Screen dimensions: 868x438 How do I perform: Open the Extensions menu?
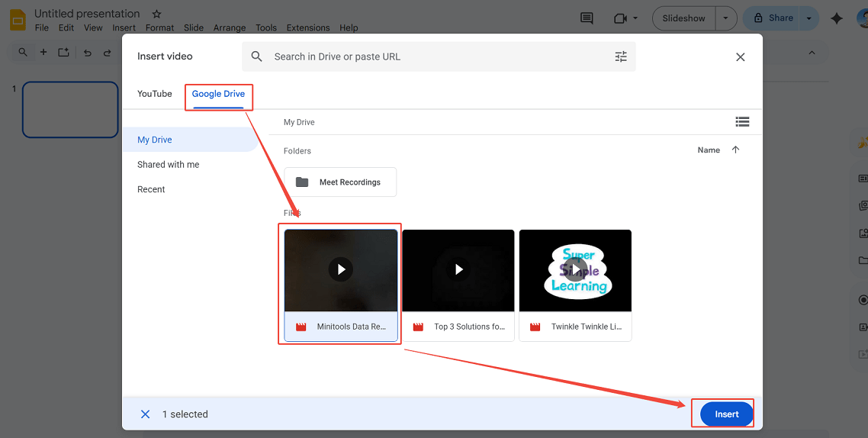[x=308, y=27]
